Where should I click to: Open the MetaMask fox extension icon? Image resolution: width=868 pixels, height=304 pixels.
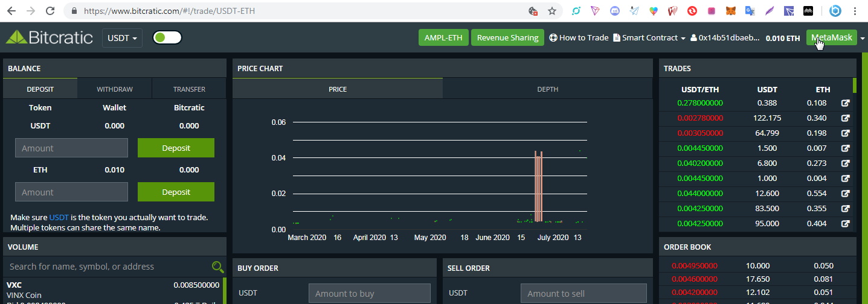(731, 11)
